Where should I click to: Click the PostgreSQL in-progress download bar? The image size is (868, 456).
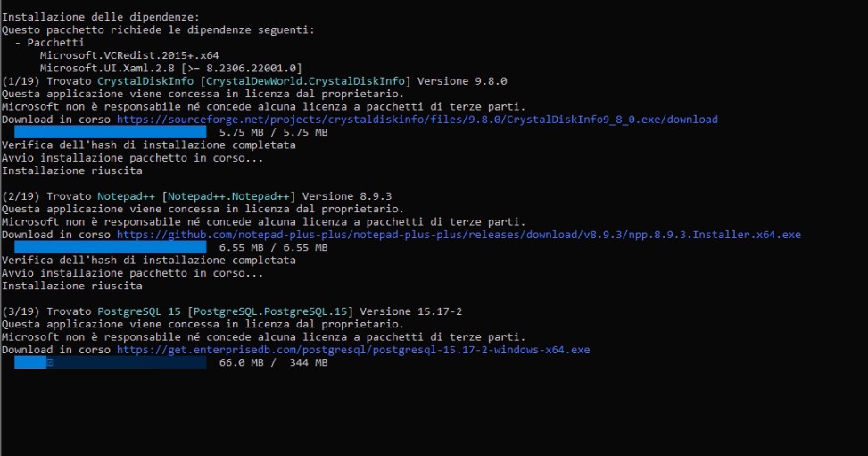click(x=110, y=363)
